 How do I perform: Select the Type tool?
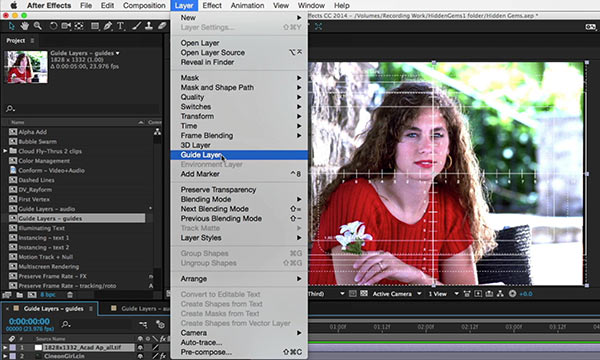click(121, 26)
